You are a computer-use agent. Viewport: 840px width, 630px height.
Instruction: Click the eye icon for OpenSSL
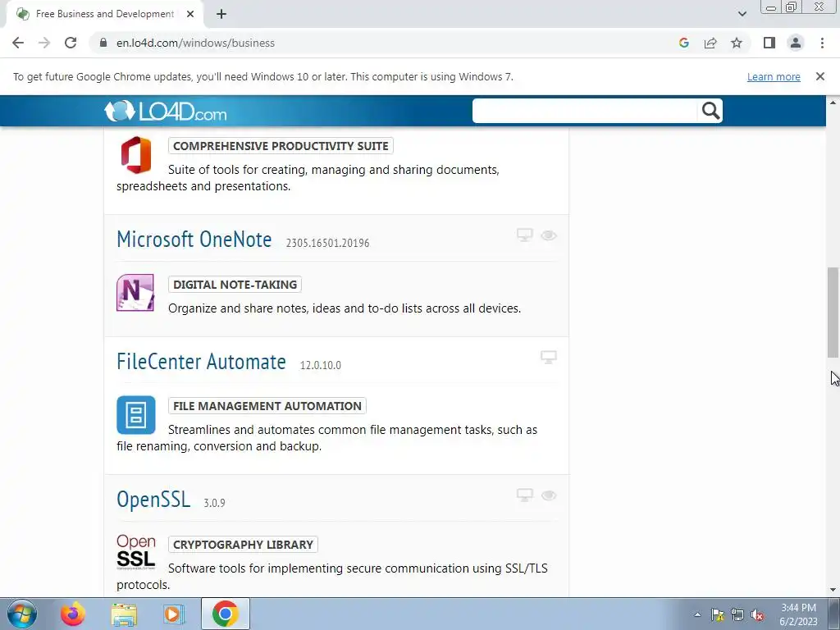[549, 495]
